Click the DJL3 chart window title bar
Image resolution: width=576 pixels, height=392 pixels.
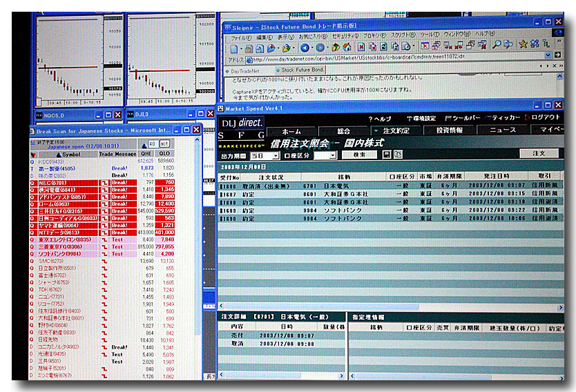click(x=170, y=114)
